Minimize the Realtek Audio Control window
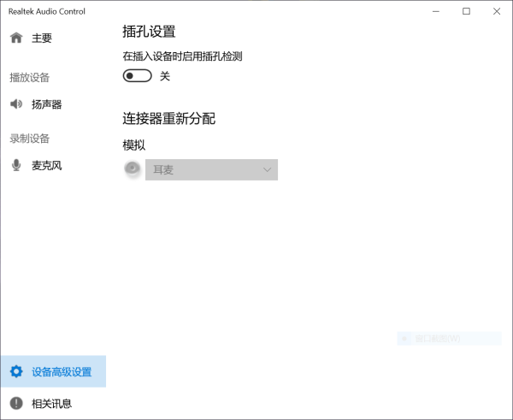 click(436, 11)
